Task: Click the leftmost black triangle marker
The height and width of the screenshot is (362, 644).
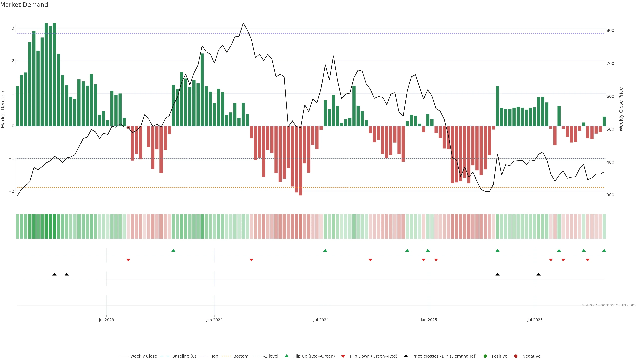Action: 54,274
